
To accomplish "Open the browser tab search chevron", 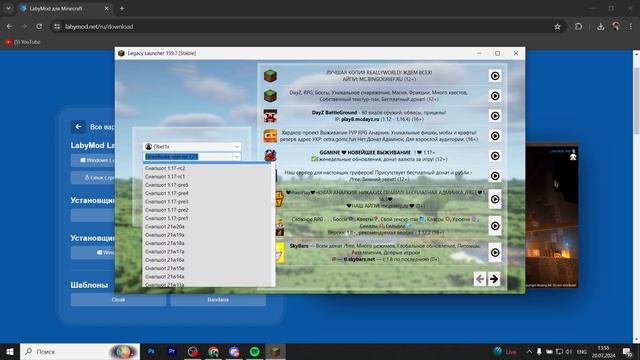I will pyautogui.click(x=8, y=8).
